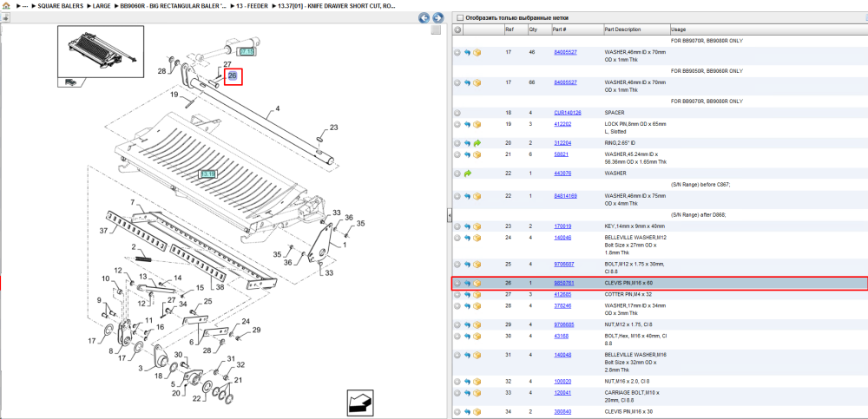Viewport: 868px width, 419px height.
Task: Open 13 - FEEDER breadcrumb
Action: (x=253, y=5)
